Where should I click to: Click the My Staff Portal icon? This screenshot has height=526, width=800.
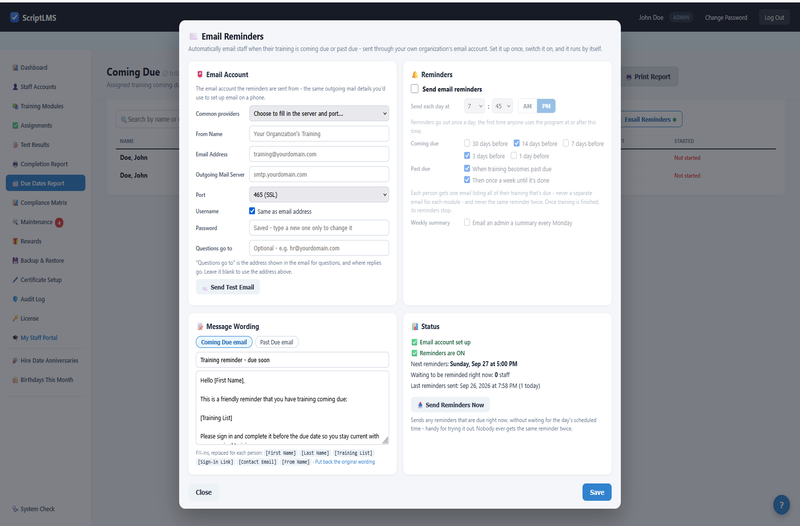[x=15, y=338]
